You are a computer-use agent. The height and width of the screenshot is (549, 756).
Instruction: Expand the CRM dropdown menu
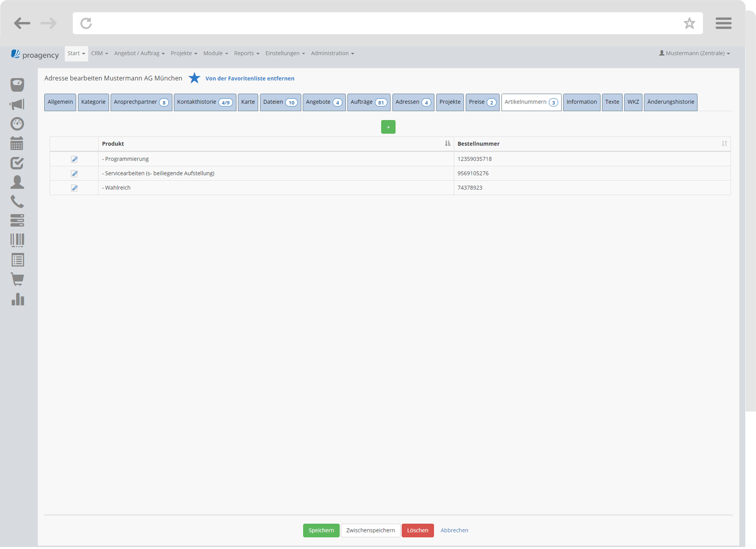click(99, 53)
